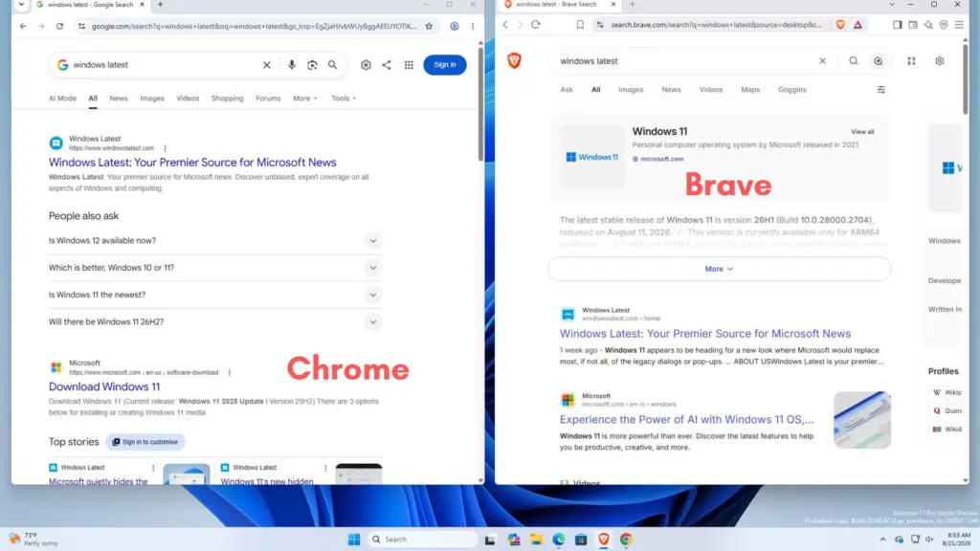This screenshot has height=551, width=980.
Task: Select Google 'Images' tab
Action: [x=152, y=99]
